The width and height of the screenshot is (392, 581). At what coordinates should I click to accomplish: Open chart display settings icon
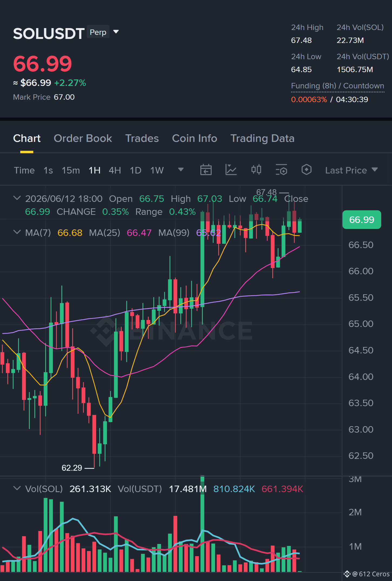281,170
